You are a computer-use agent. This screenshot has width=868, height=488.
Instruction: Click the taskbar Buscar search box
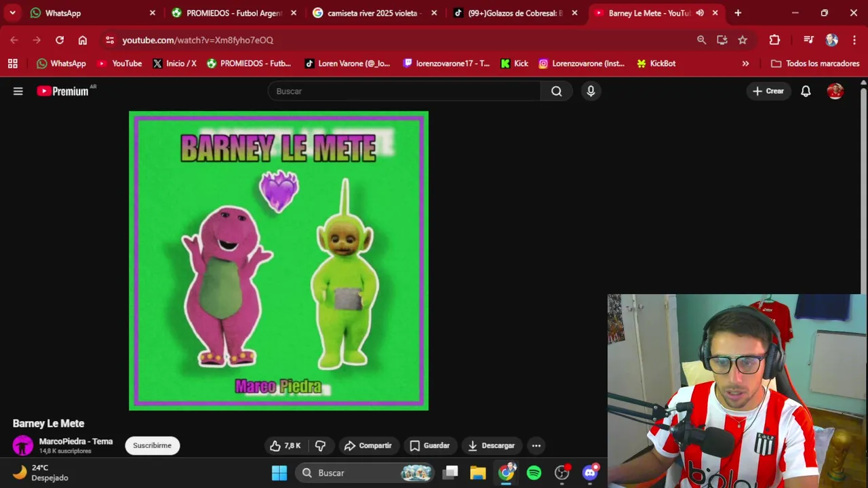click(x=365, y=473)
